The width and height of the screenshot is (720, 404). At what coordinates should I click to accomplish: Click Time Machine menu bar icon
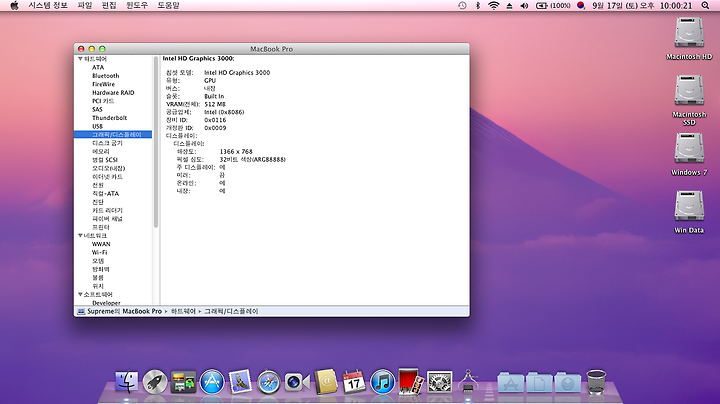[462, 6]
